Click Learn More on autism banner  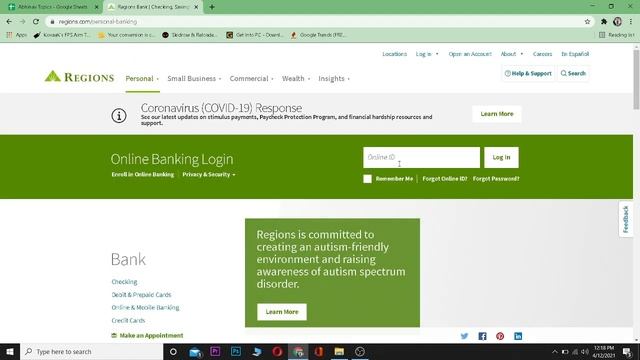click(282, 312)
